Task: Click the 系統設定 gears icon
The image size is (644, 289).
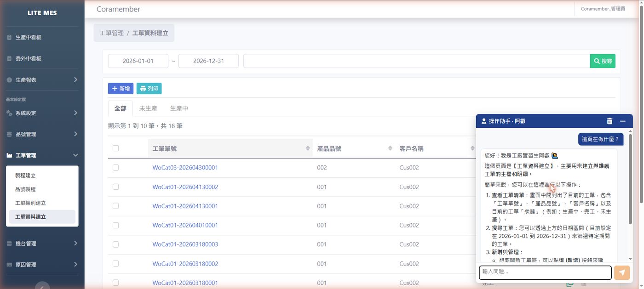Action: (9, 113)
